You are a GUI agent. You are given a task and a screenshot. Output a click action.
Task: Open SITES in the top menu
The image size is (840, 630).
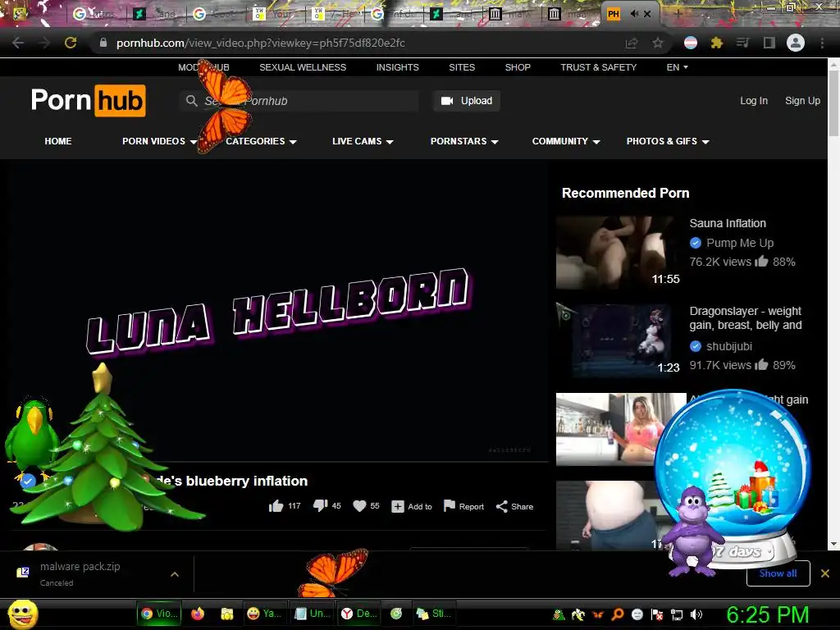(x=462, y=67)
